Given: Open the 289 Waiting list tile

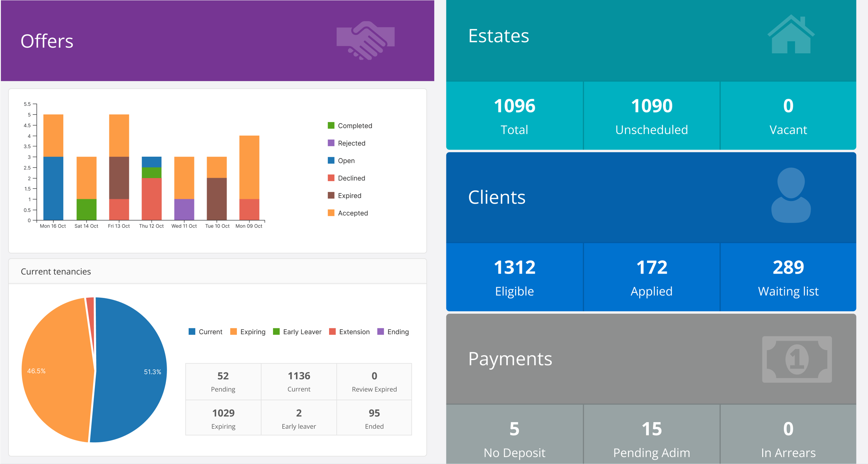Looking at the screenshot, I should point(788,277).
